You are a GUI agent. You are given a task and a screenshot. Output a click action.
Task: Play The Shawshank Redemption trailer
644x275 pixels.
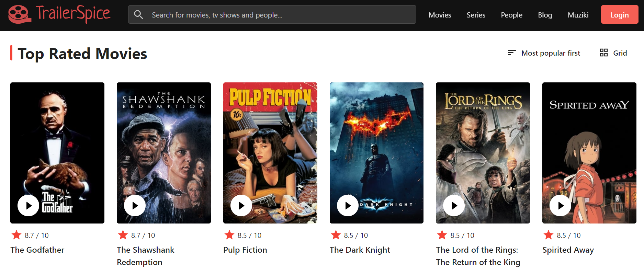135,205
